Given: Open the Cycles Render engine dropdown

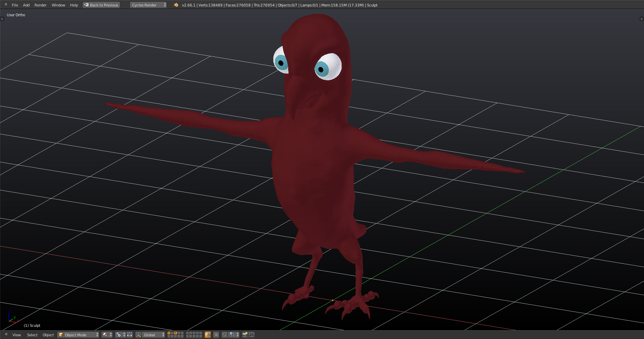Looking at the screenshot, I should pyautogui.click(x=148, y=5).
